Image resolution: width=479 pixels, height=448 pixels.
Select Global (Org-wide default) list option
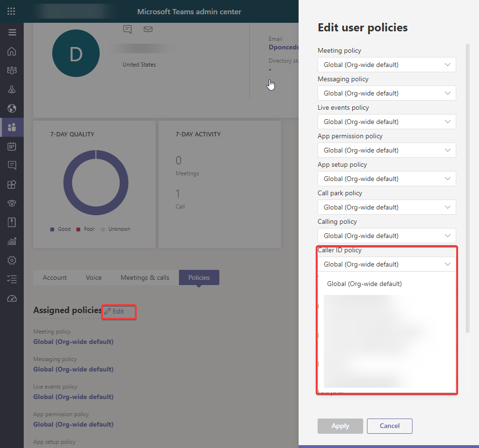tap(365, 284)
